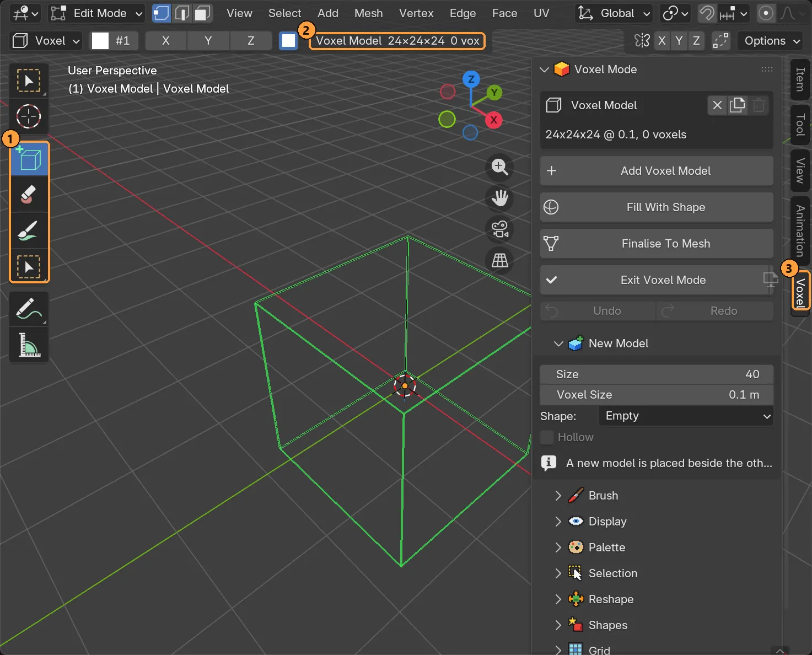This screenshot has height=655, width=812.
Task: Select the Add Voxel tool
Action: (30, 160)
